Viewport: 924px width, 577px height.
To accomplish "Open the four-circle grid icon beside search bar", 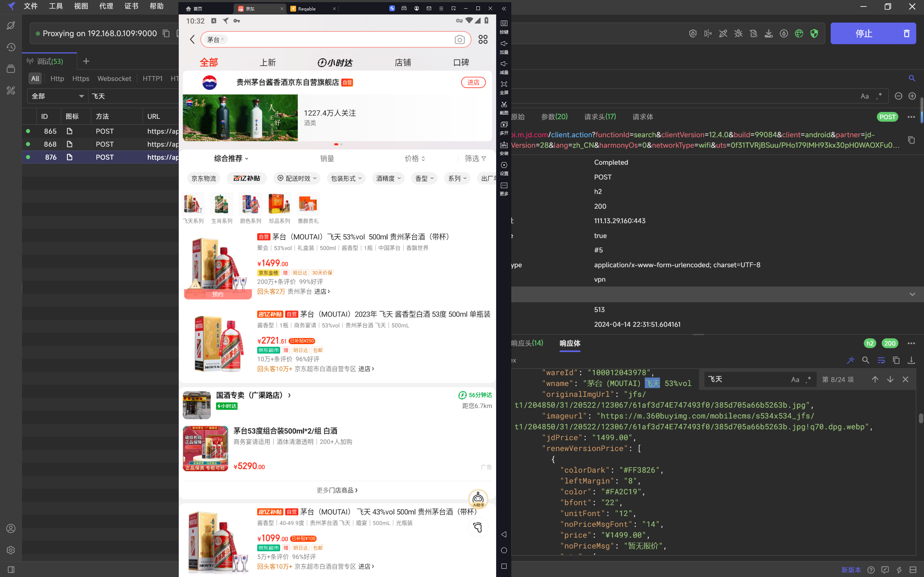I will (483, 39).
